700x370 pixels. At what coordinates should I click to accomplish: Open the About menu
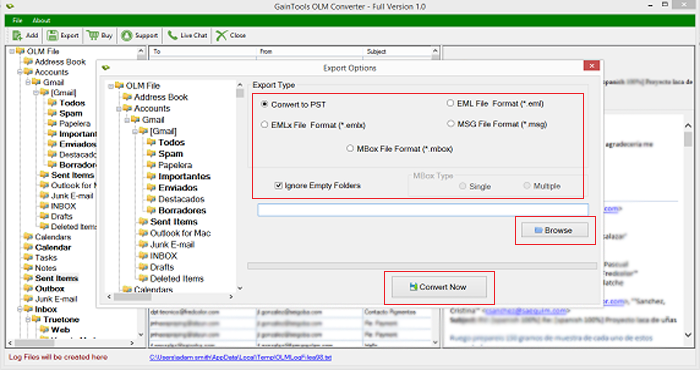[x=41, y=20]
